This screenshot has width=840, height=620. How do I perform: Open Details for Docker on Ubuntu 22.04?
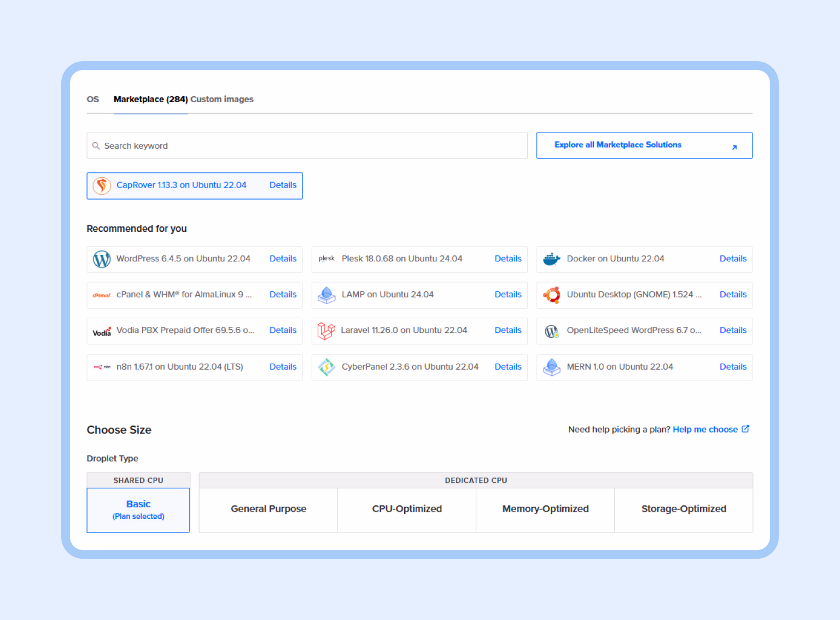(733, 259)
